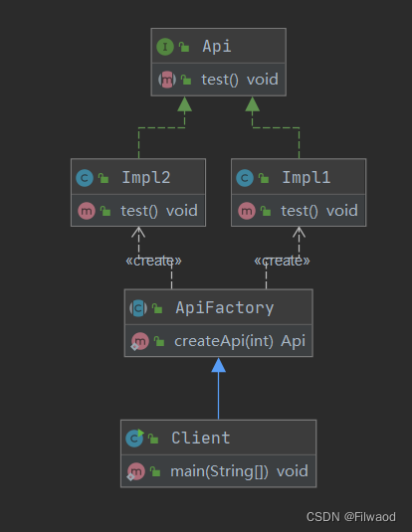The width and height of the screenshot is (412, 532).
Task: Click the class icon beside Impl1
Action: [x=245, y=178]
